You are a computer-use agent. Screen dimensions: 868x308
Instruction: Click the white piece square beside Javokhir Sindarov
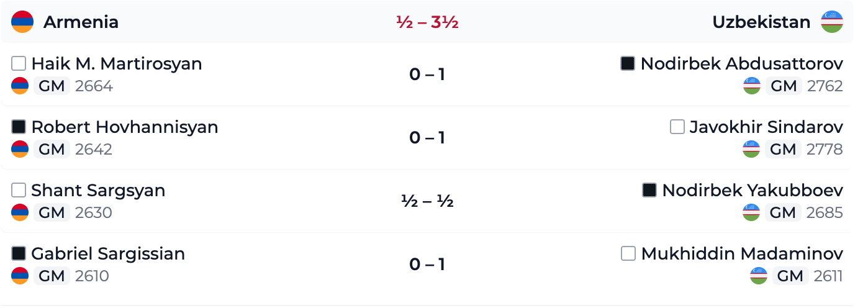point(677,127)
